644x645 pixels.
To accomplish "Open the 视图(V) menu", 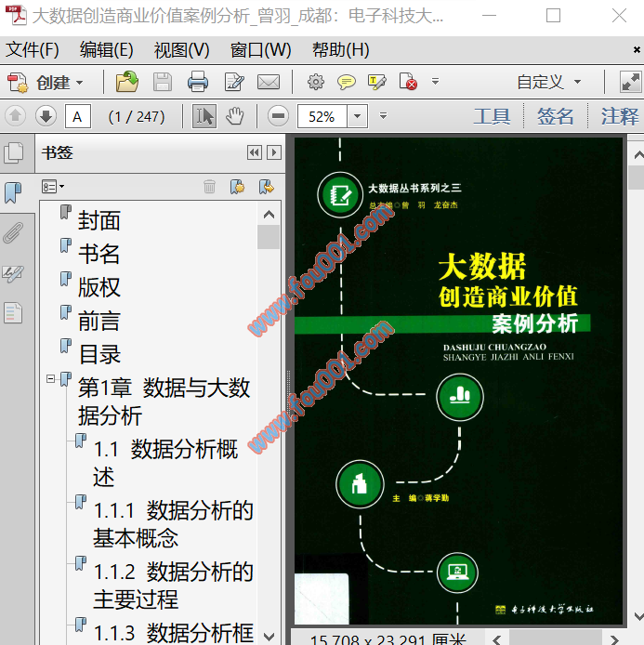I will [182, 50].
